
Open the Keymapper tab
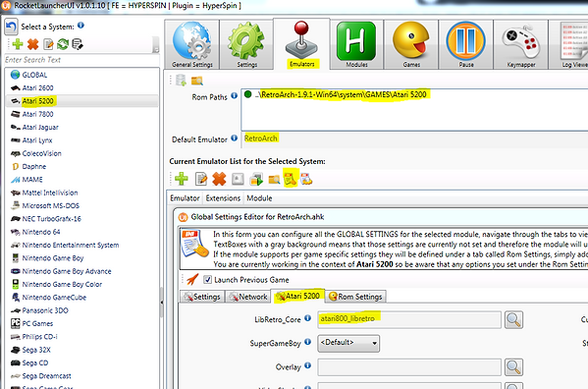coord(520,44)
